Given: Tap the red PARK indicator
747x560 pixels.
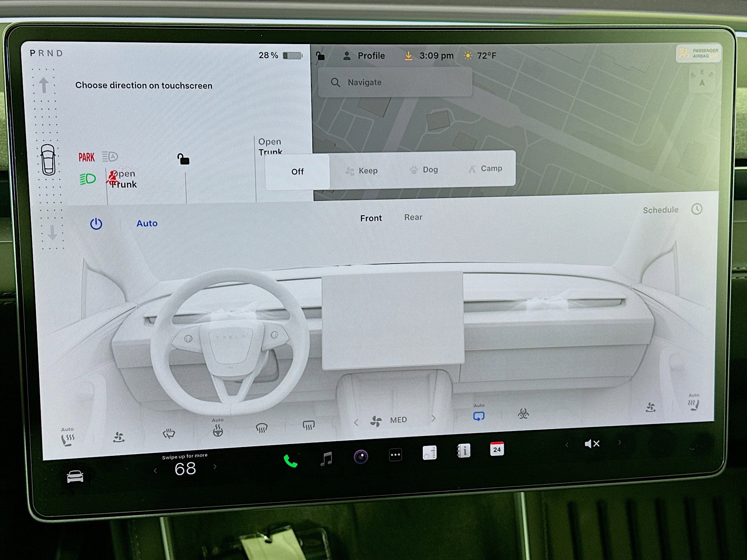Looking at the screenshot, I should click(86, 157).
